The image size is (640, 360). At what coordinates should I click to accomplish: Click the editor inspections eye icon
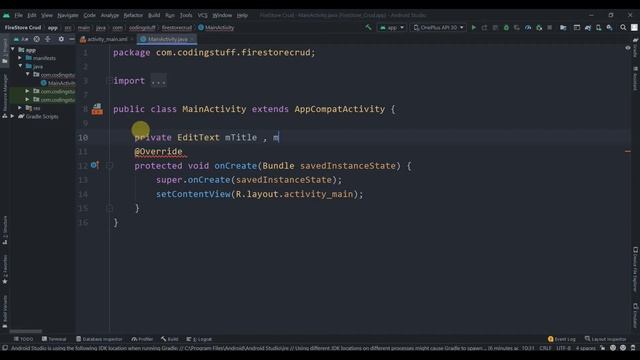point(628,48)
